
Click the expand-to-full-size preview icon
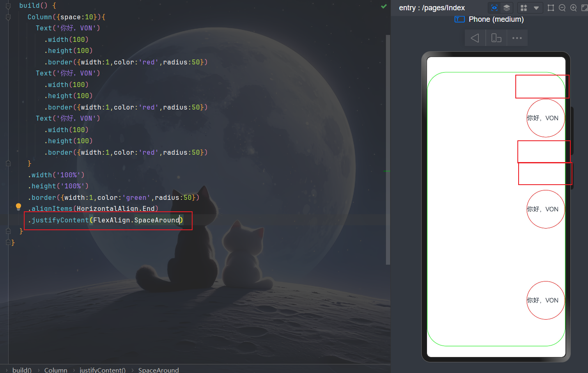[584, 8]
